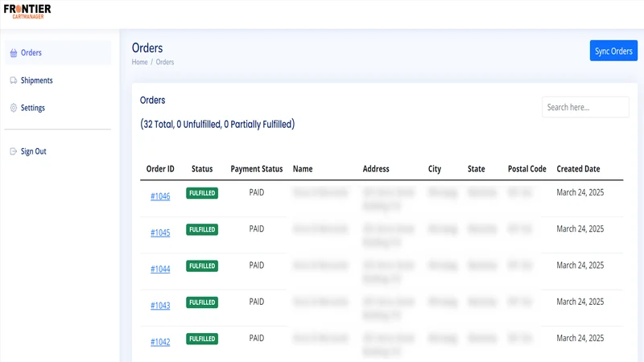This screenshot has height=362, width=644.
Task: Click the State column header
Action: point(477,169)
